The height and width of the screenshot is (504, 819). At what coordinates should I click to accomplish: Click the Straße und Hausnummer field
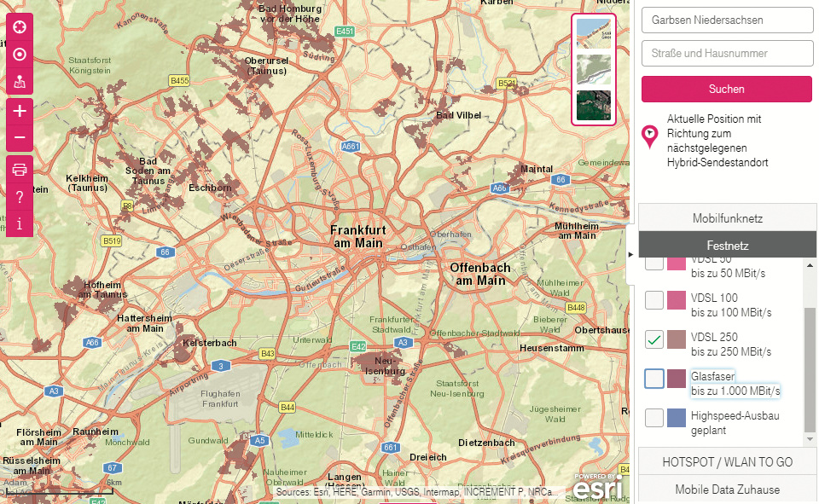click(x=727, y=53)
